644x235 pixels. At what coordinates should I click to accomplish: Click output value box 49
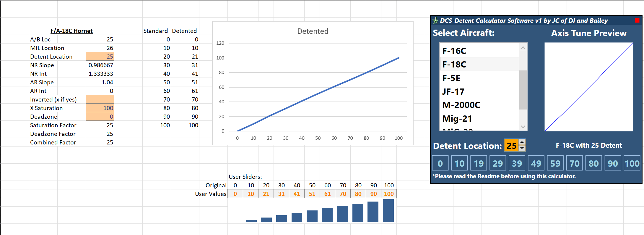[x=536, y=163]
